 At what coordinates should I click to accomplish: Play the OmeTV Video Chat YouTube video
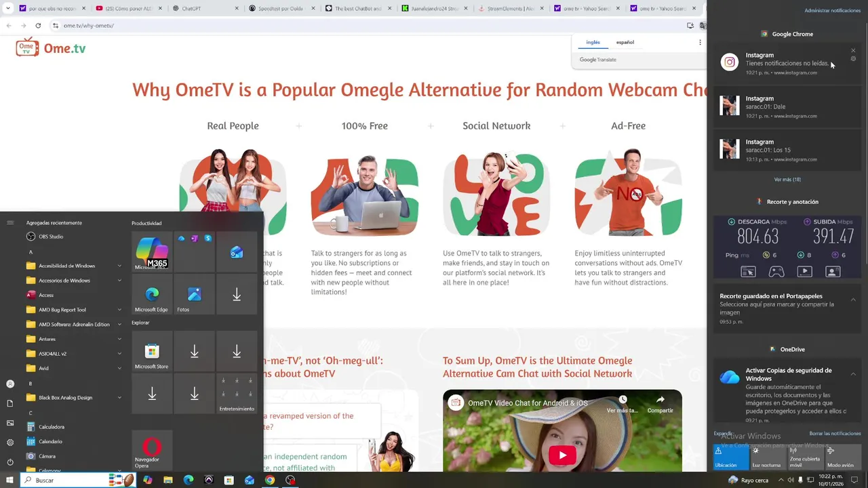coord(562,455)
